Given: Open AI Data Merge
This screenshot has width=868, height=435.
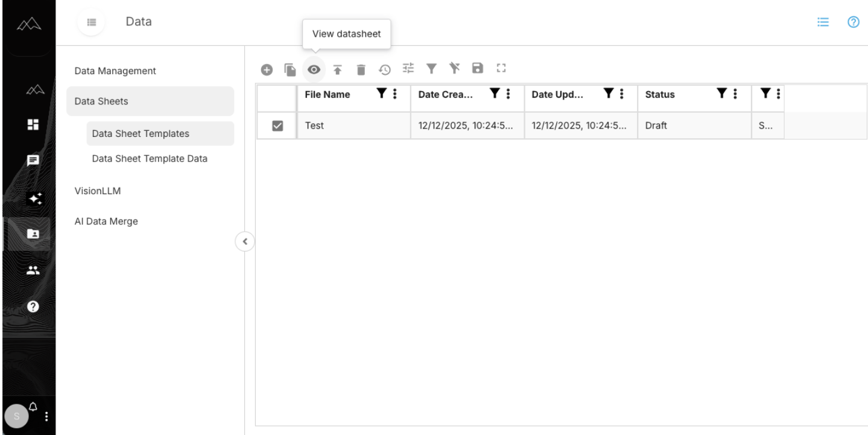Looking at the screenshot, I should point(106,221).
